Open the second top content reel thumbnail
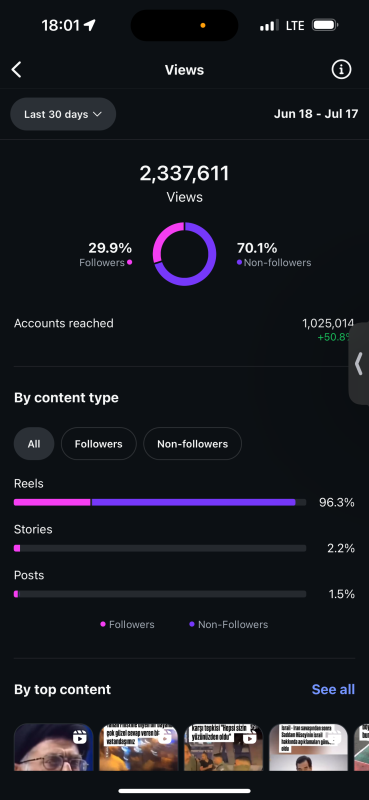 coord(138,747)
